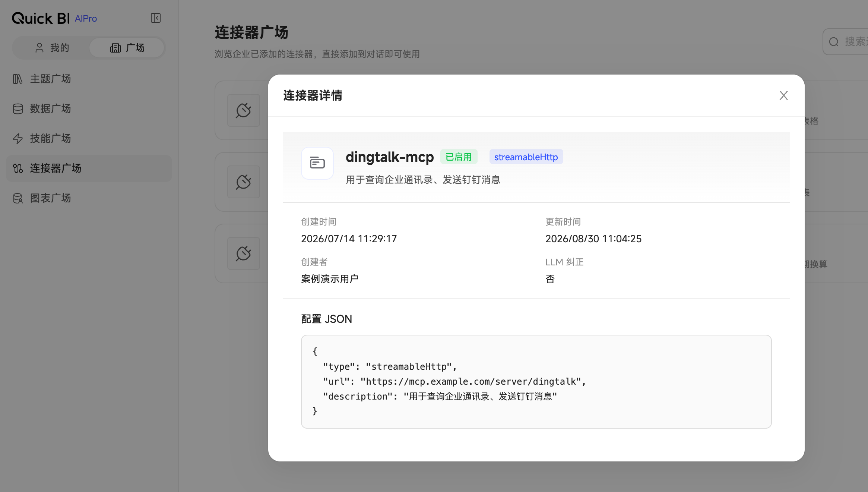
Task: Click the first connector card plug icon
Action: click(244, 110)
